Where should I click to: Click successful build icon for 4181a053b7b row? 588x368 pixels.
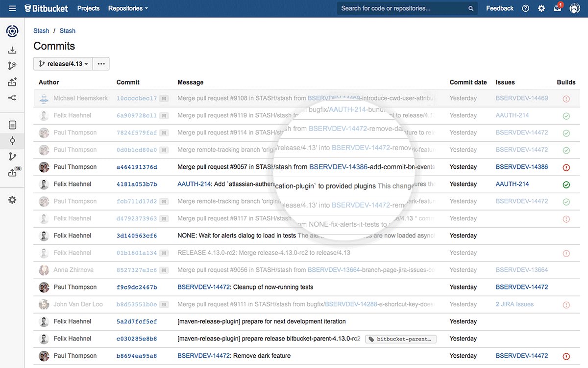point(566,184)
